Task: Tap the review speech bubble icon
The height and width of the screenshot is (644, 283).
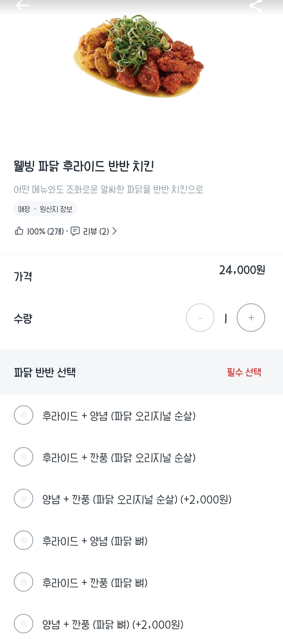Action: pos(75,231)
